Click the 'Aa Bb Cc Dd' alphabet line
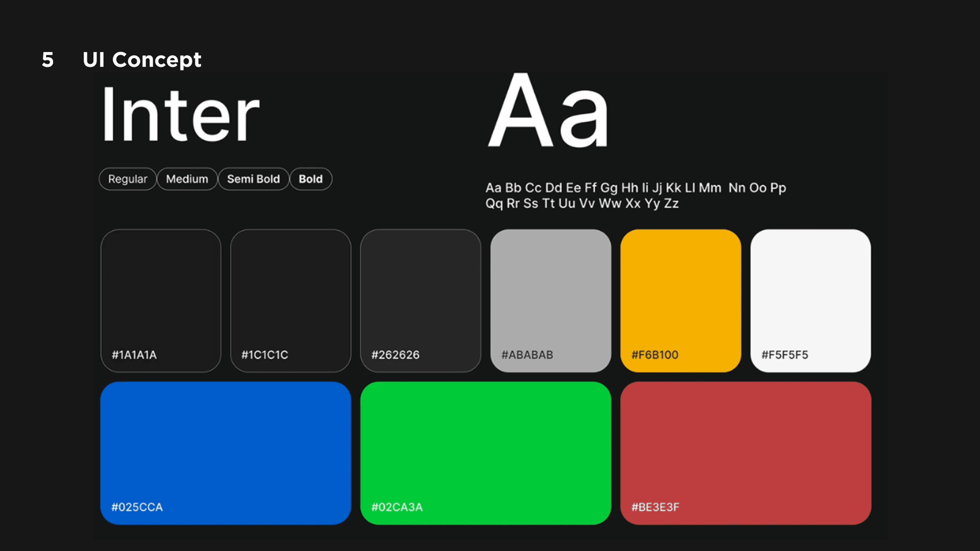The height and width of the screenshot is (551, 980). coord(636,188)
